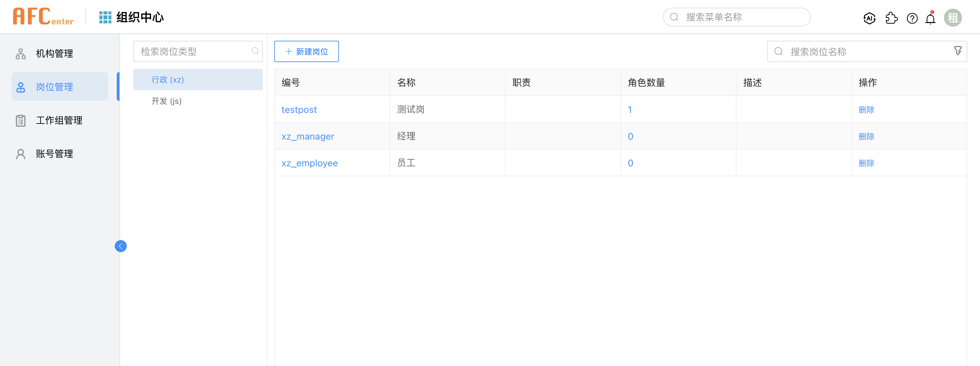Open the AI assistant icon

869,18
